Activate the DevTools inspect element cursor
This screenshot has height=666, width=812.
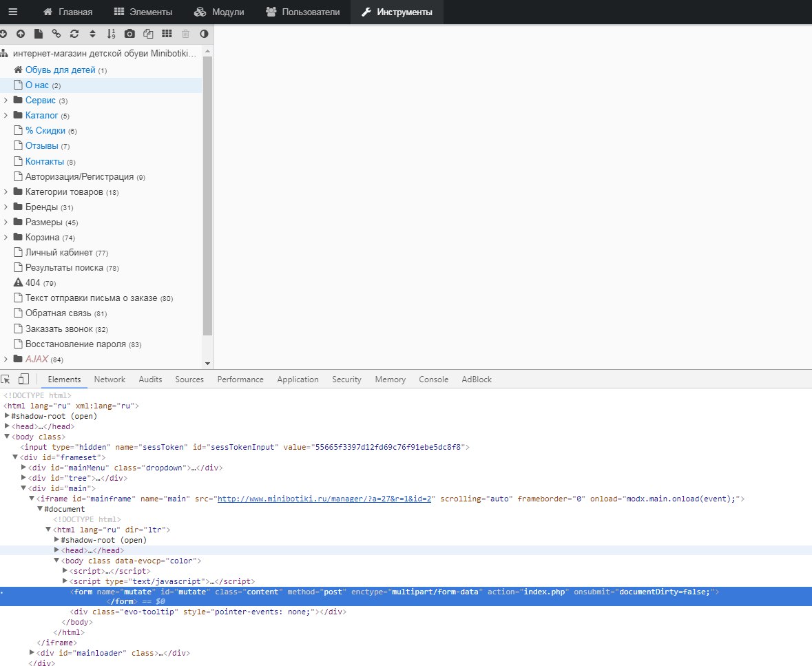[x=6, y=379]
